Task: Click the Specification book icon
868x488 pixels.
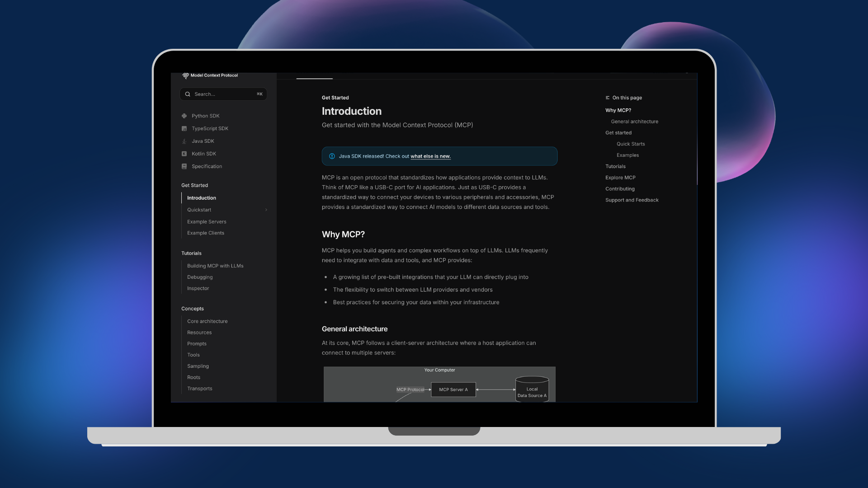Action: [184, 167]
